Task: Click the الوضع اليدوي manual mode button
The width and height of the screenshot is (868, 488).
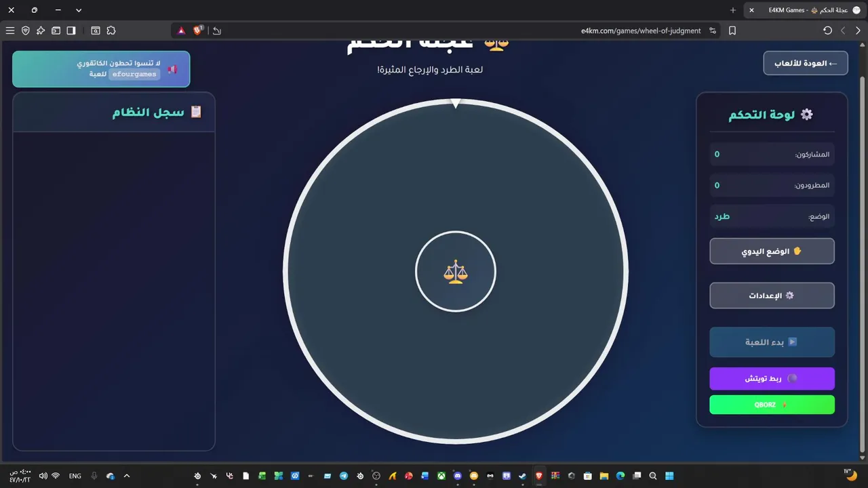Action: click(x=772, y=251)
